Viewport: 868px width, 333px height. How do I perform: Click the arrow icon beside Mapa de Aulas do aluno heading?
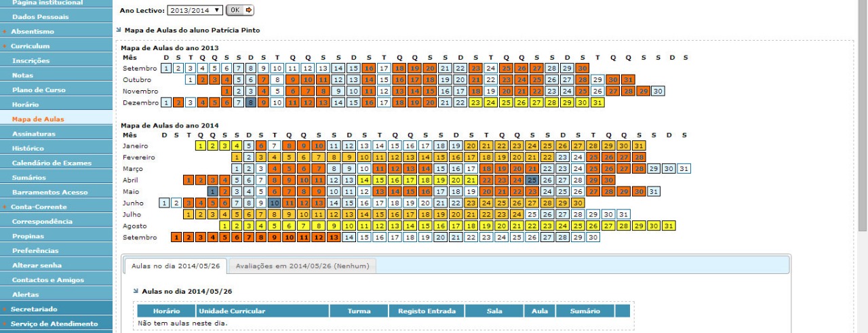pyautogui.click(x=119, y=31)
